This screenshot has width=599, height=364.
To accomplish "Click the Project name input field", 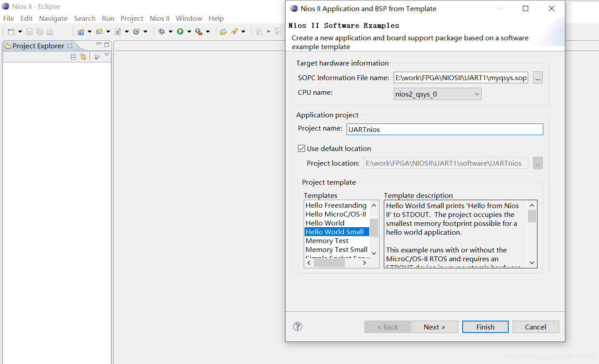I will coord(444,129).
